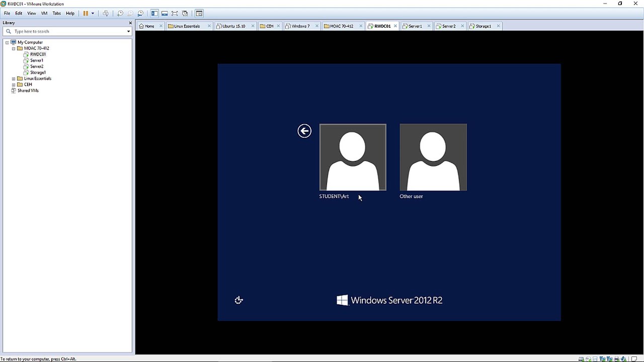This screenshot has width=644, height=362.
Task: Open the Ease of Access button
Action: tap(239, 300)
